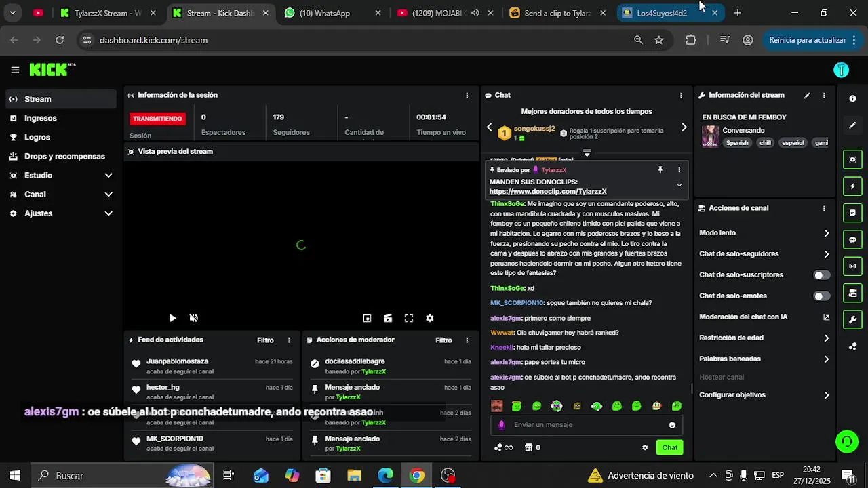Screen dimensions: 868x488
Task: Insert the first emote in chat emote row
Action: tap(497, 406)
